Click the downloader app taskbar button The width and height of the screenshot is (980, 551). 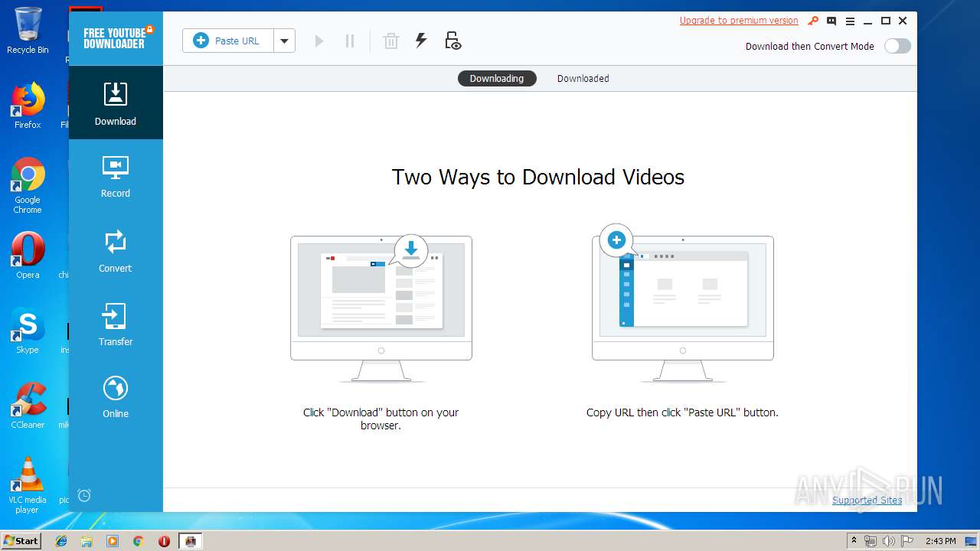pyautogui.click(x=191, y=541)
